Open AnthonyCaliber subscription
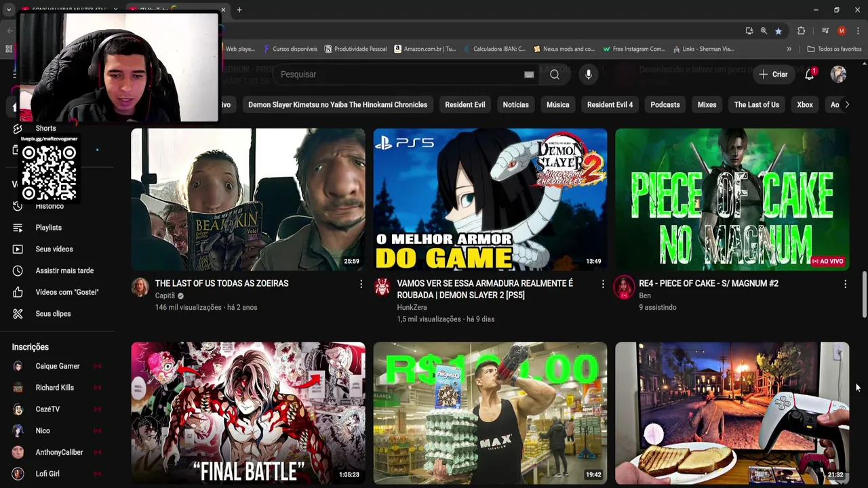Image resolution: width=868 pixels, height=488 pixels. (x=60, y=452)
